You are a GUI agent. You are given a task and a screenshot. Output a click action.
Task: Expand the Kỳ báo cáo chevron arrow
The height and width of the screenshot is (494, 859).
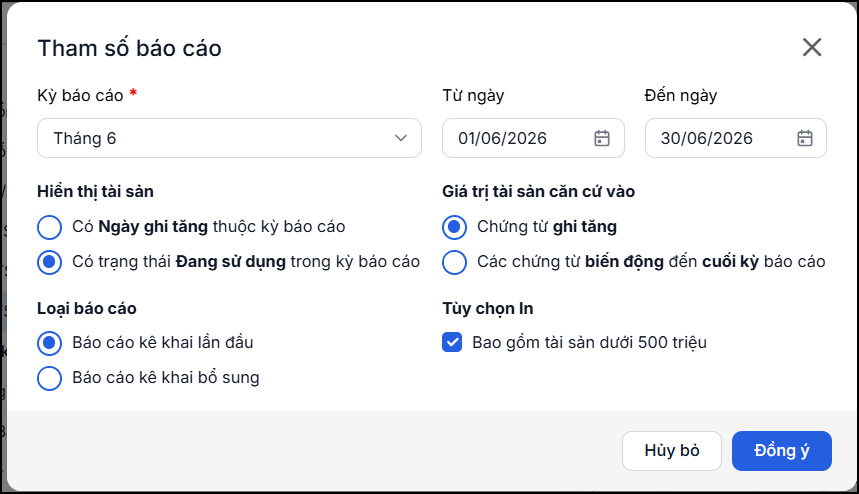click(x=401, y=138)
